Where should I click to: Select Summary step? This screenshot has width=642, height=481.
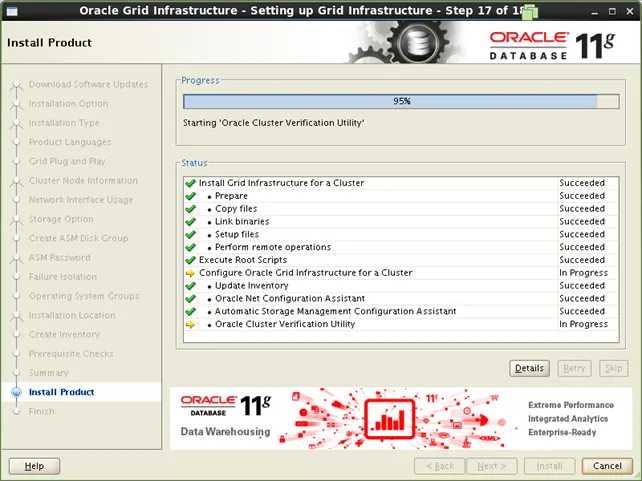[48, 373]
